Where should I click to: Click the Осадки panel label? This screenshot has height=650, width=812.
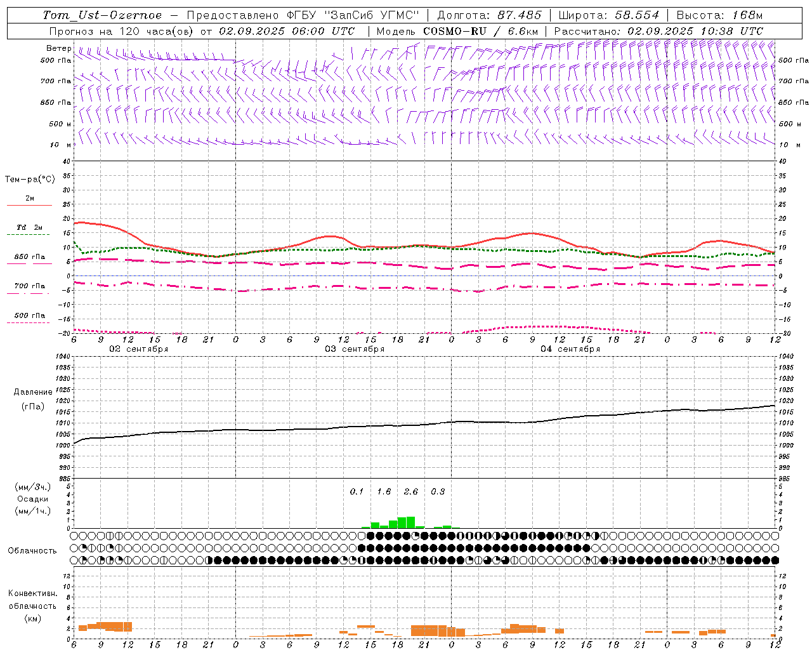32,499
